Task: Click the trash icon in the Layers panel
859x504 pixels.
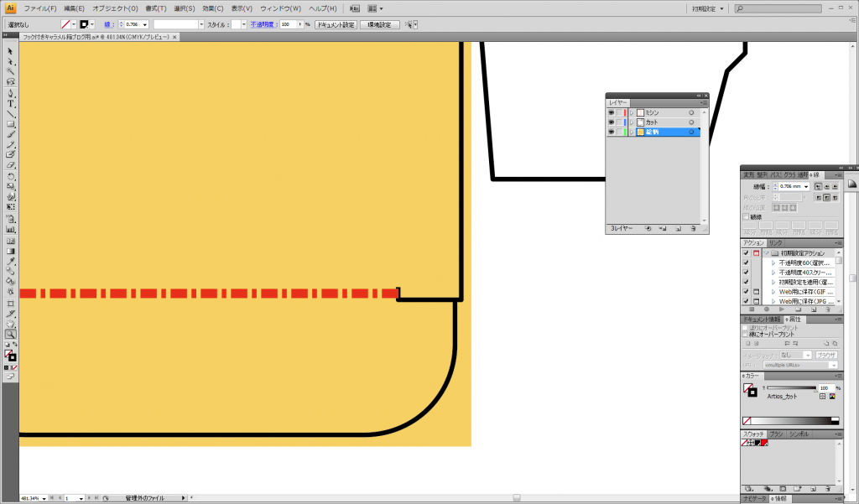Action: tap(693, 228)
